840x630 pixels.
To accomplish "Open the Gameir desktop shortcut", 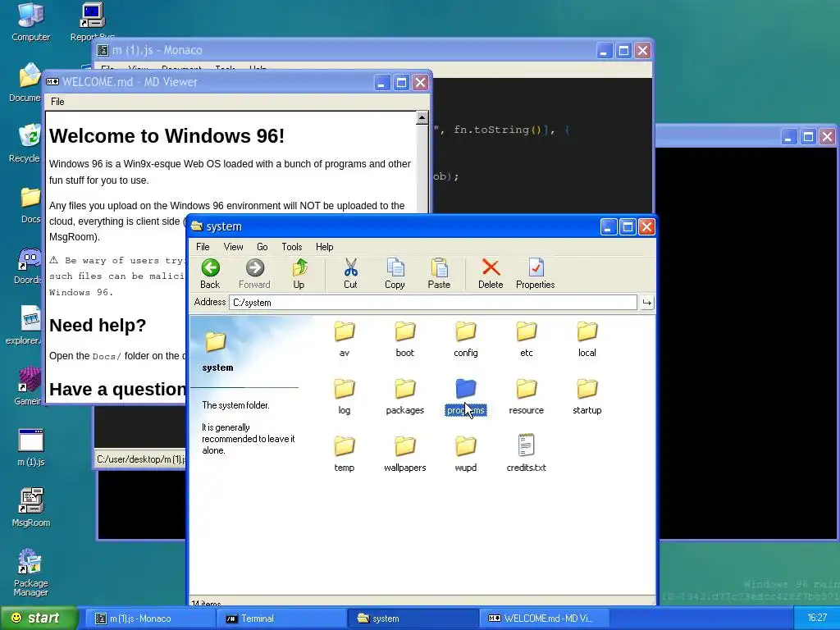I will pyautogui.click(x=28, y=386).
